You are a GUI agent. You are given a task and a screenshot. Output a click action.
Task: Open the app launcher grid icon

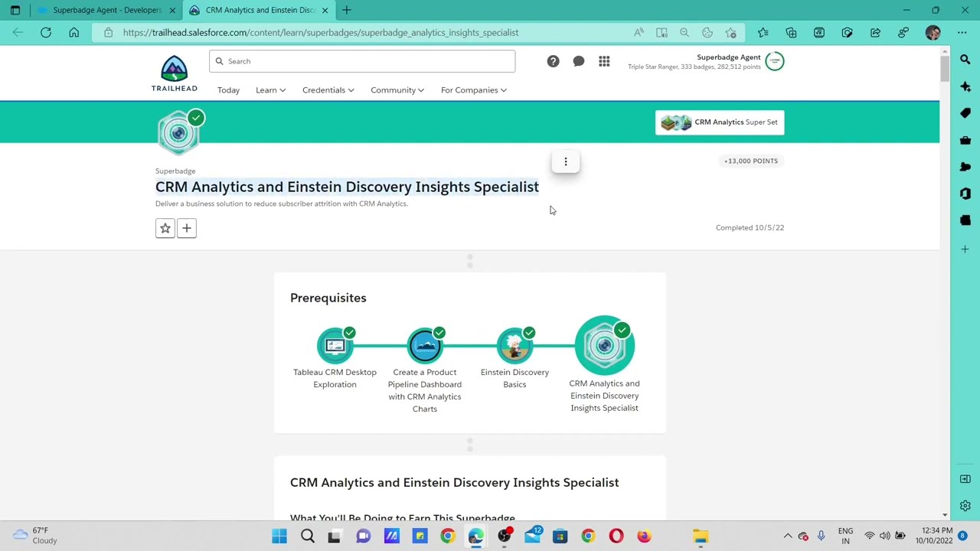604,61
